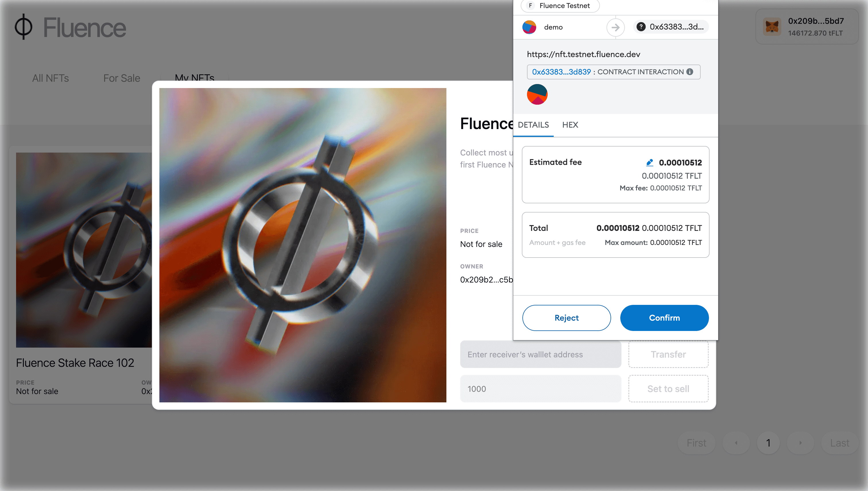This screenshot has width=868, height=491.
Task: Open the Fluence Stake Race 102 thumbnail
Action: [x=84, y=250]
